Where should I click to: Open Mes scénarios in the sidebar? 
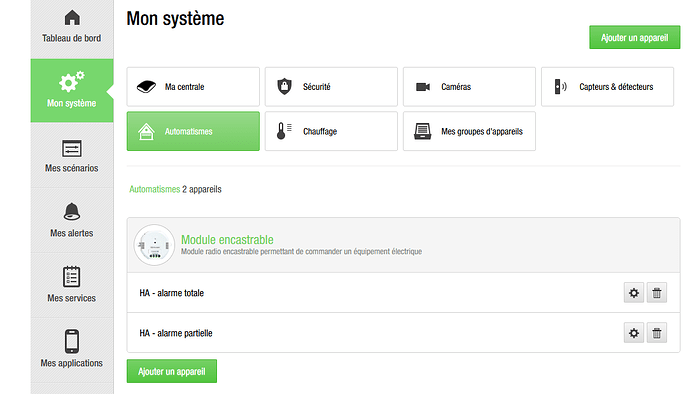[x=72, y=156]
